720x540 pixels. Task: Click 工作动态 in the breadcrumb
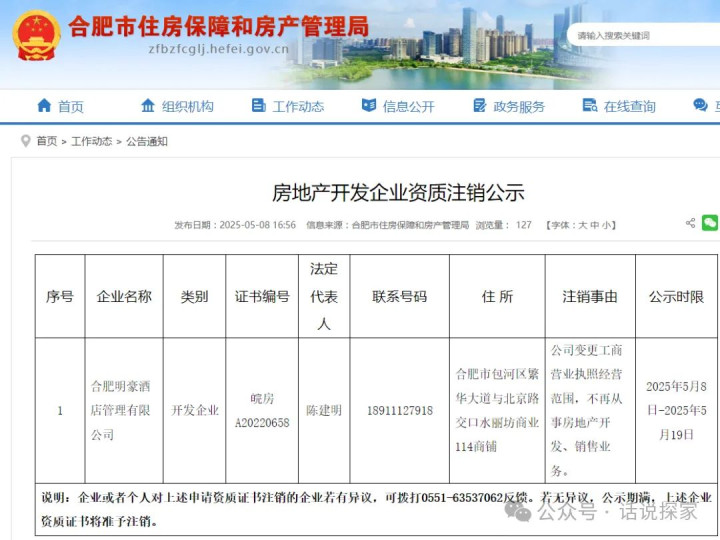pyautogui.click(x=91, y=141)
